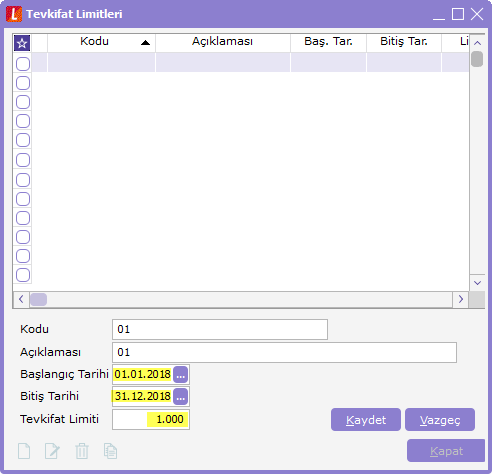The width and height of the screenshot is (492, 474).
Task: Sort by the Kodu column header
Action: [101, 42]
